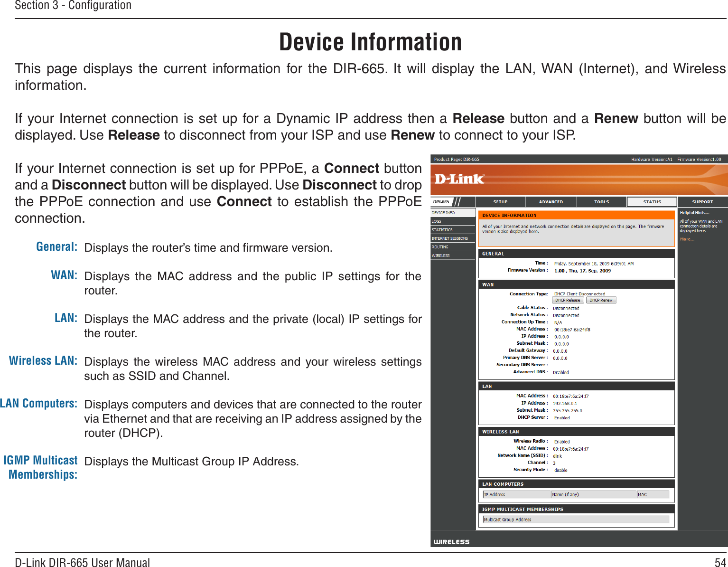Click the Time value Friday, September 18, 2009
Screen dimensions: 728x567
click(x=594, y=264)
